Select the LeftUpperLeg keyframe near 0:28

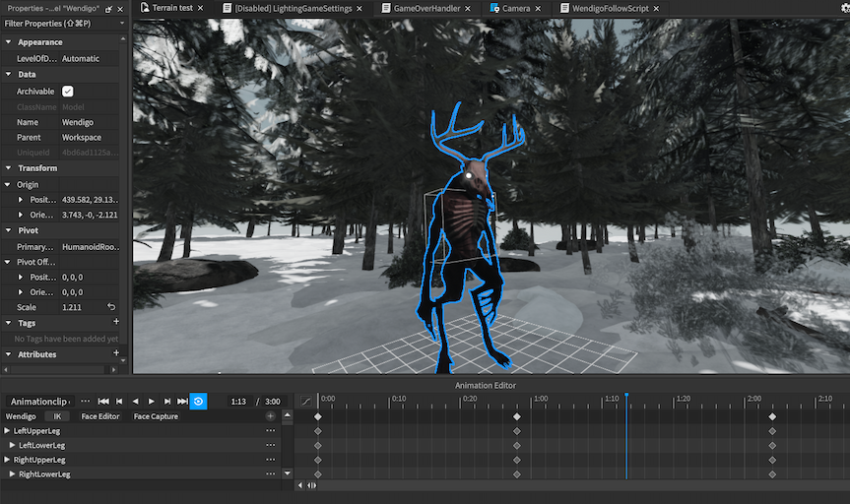517,431
